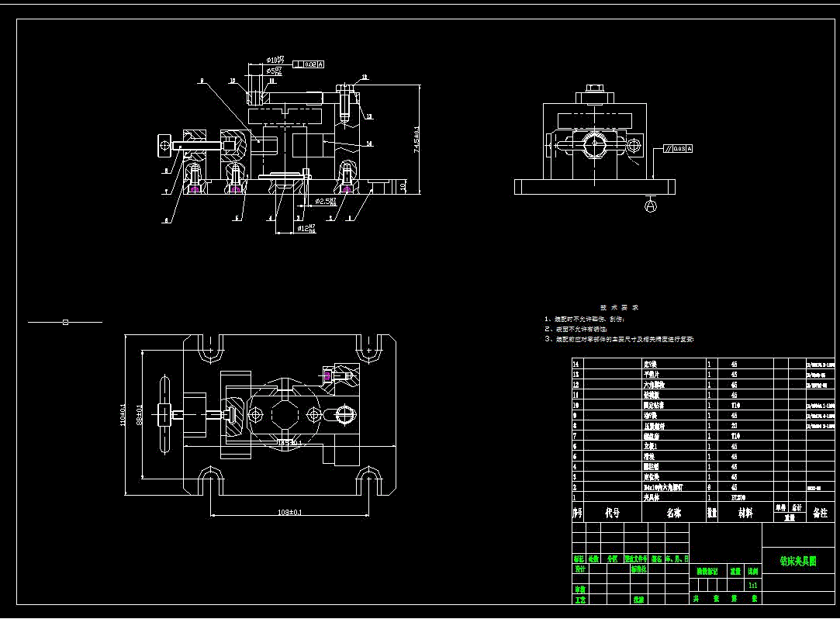The image size is (840, 619).
Task: Select the 工艺 label in title block
Action: click(x=579, y=600)
